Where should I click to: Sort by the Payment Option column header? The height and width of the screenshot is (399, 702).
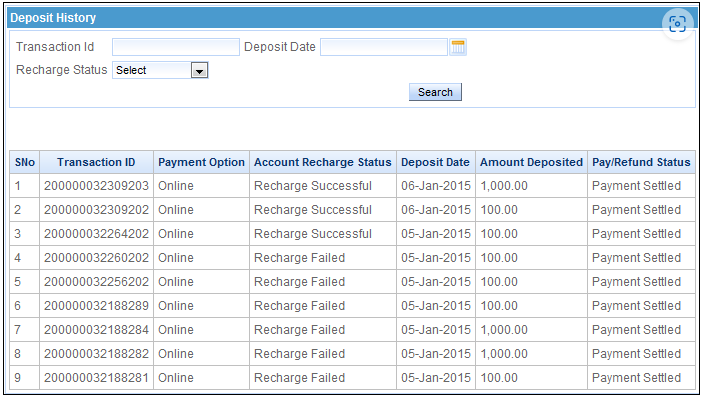(x=201, y=162)
